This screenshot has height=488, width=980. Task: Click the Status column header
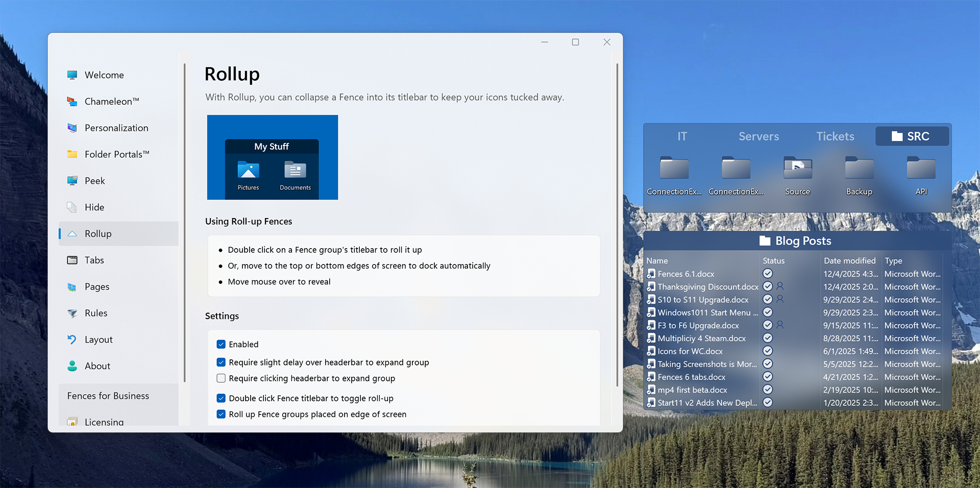pyautogui.click(x=773, y=261)
